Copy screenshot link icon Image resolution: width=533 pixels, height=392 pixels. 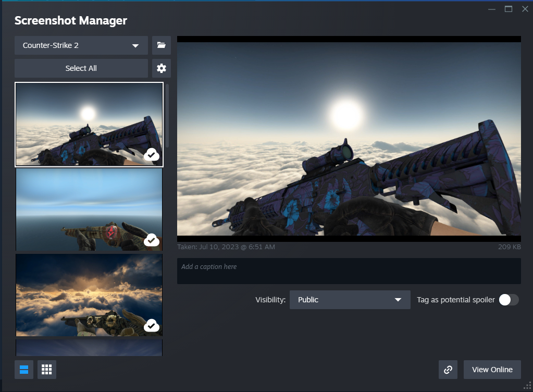(448, 370)
